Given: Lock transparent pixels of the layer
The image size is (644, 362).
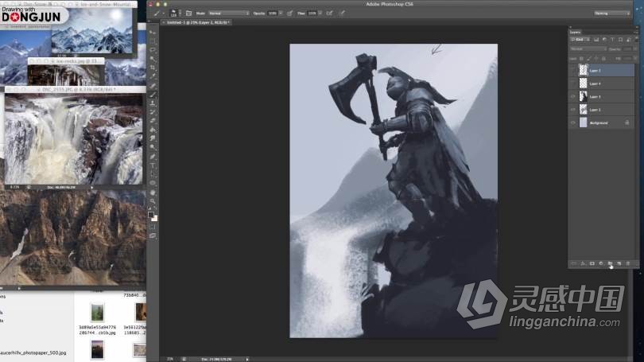Looking at the screenshot, I should pos(581,59).
